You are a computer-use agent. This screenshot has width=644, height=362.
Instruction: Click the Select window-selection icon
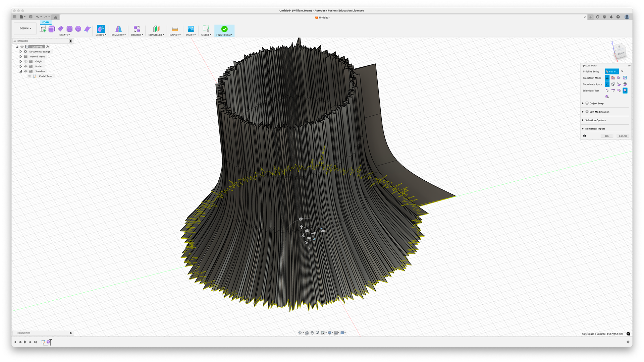(206, 29)
